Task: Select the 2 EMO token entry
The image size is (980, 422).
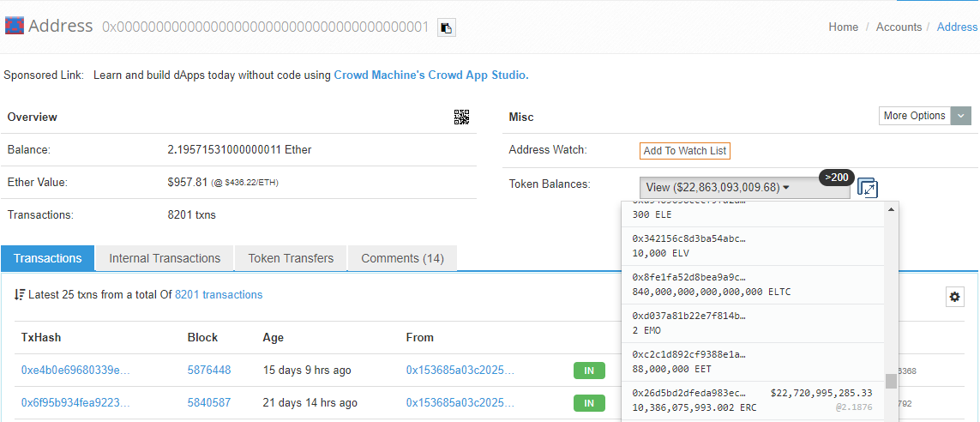Action: pyautogui.click(x=752, y=323)
